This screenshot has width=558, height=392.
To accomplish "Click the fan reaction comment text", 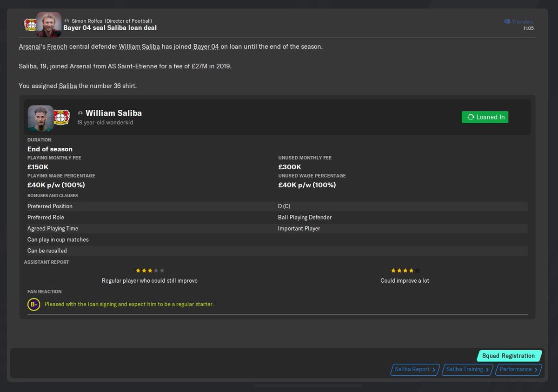I will pyautogui.click(x=129, y=305).
